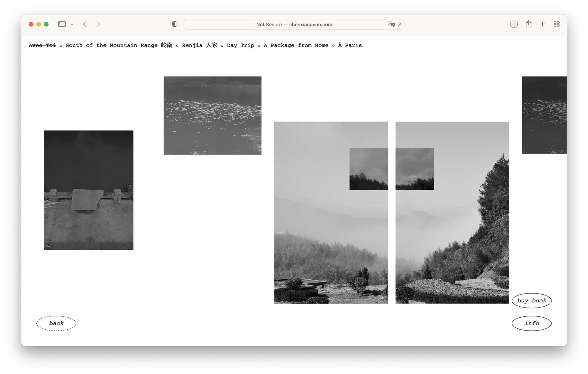
Task: Click the buy book oval button
Action: coord(531,300)
